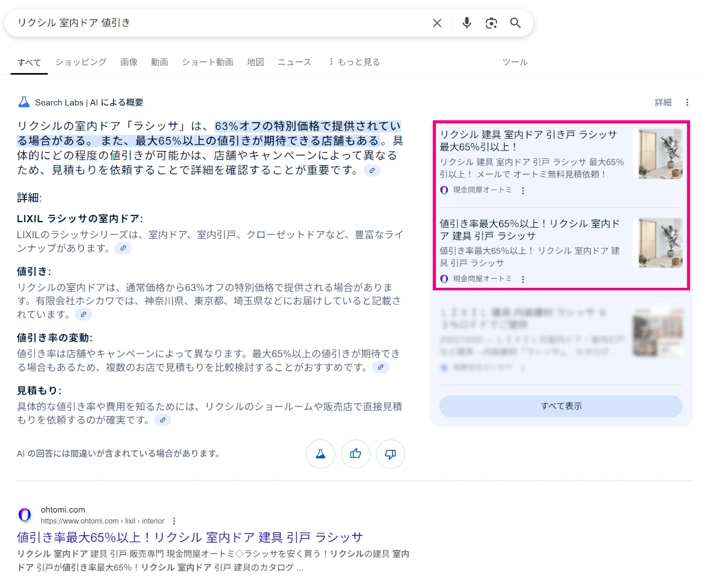This screenshot has height=588, width=703.
Task: Open Google Lens image search icon
Action: pos(491,23)
